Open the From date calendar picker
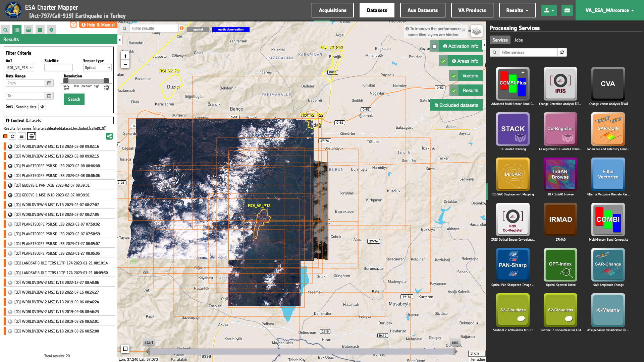 [x=49, y=83]
